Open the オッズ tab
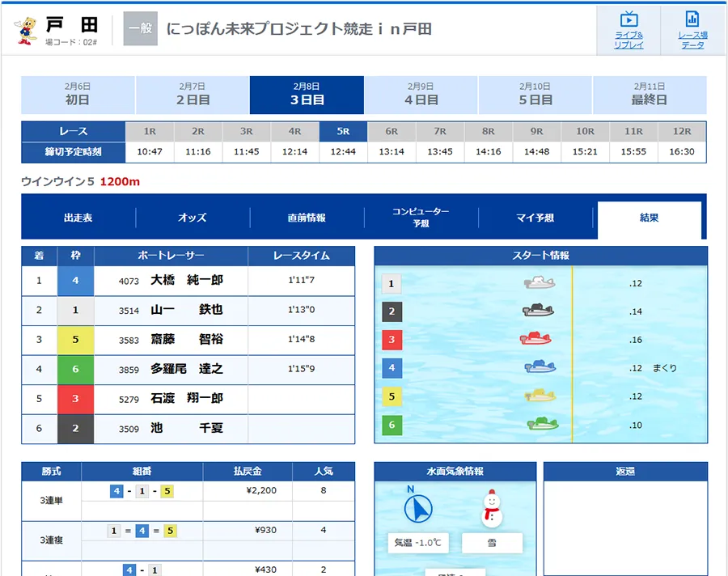This screenshot has height=576, width=728. point(193,218)
